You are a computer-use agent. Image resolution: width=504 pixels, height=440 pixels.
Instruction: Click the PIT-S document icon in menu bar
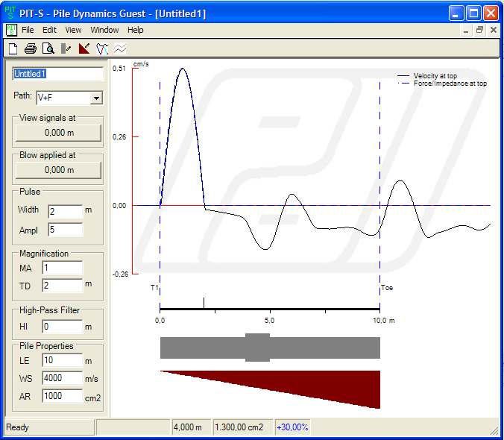(12, 30)
